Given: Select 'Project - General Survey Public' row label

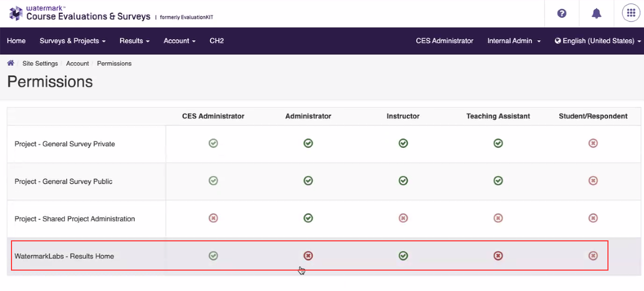Looking at the screenshot, I should tap(64, 181).
